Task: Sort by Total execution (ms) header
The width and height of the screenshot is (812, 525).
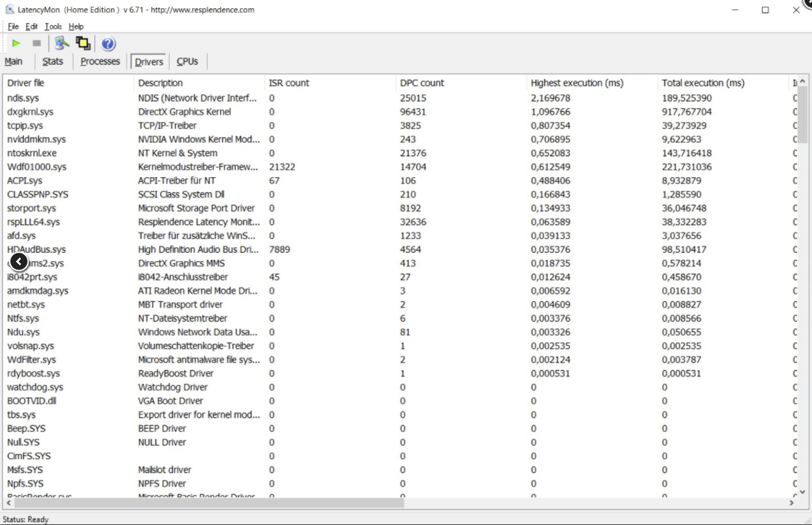Action: [x=723, y=83]
